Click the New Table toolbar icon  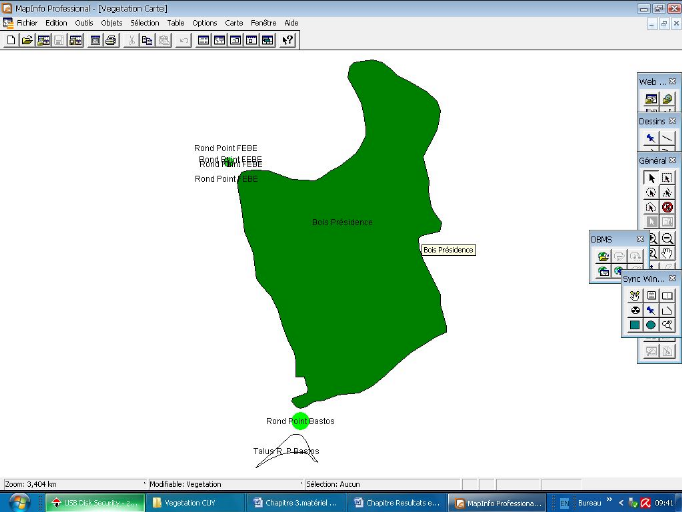tap(11, 40)
